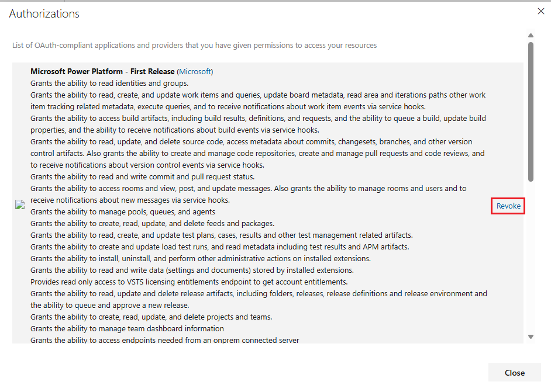Screen dimensions: 551x392
Task: Open the Microsoft publisher link
Action: (x=195, y=72)
